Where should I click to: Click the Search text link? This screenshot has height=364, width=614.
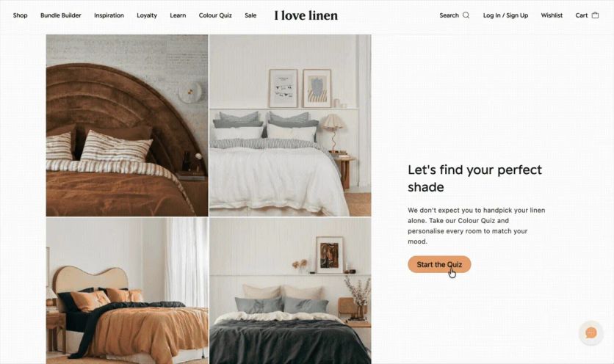coord(449,15)
